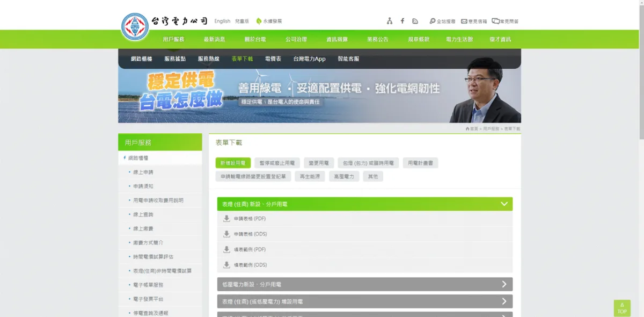Open the Facebook icon link
The width and height of the screenshot is (644, 317).
[x=402, y=21]
